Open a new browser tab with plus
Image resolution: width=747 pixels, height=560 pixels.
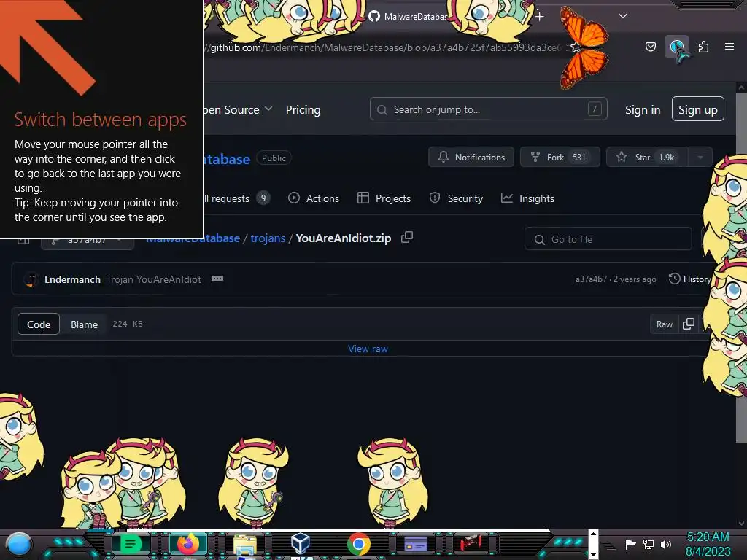[x=539, y=17]
